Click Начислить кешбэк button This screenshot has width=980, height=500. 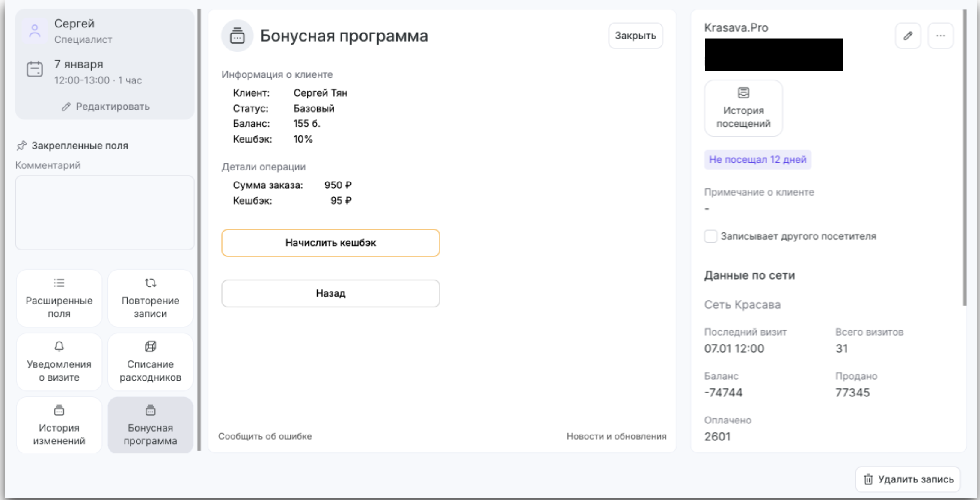tap(330, 243)
